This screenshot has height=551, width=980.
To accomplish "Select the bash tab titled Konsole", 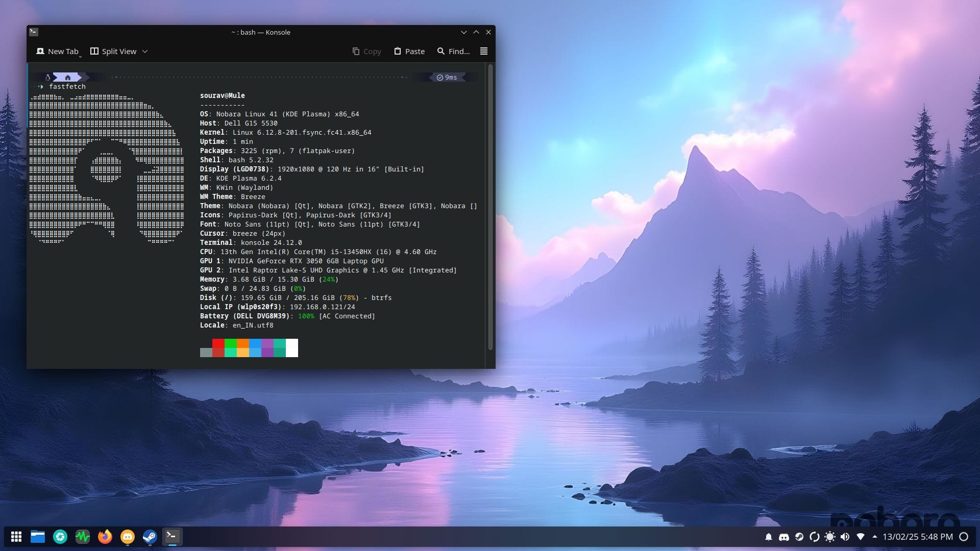I will click(261, 32).
